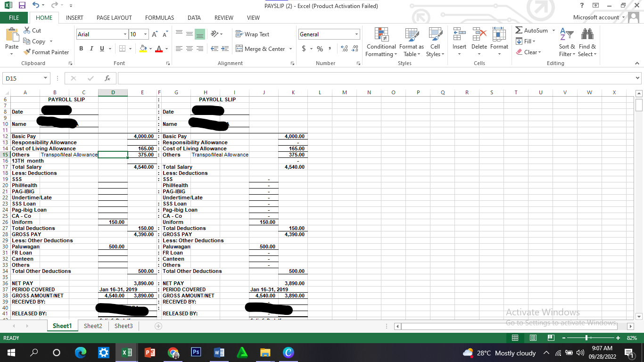Click Decrease Decimal button
644x362 pixels.
click(355, 49)
